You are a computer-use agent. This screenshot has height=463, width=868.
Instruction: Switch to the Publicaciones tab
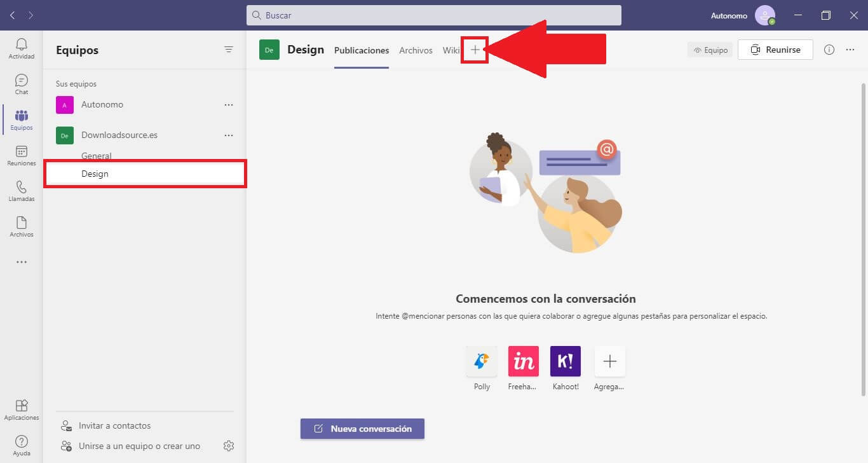[362, 50]
